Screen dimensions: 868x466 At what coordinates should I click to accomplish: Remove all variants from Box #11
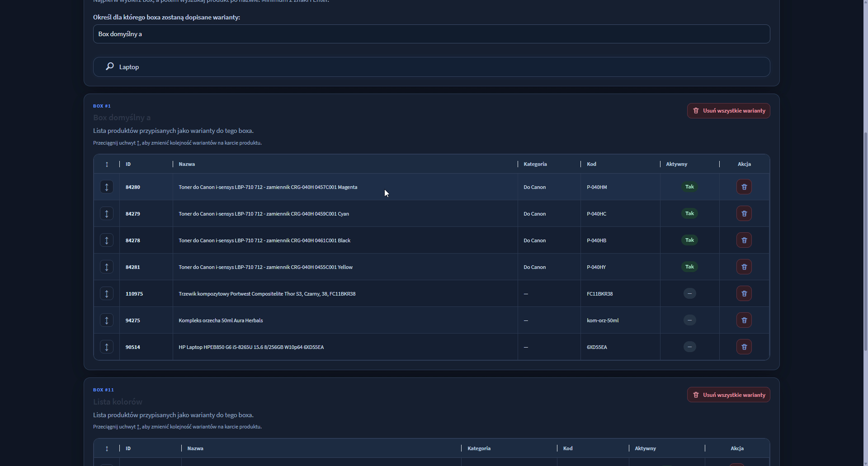pyautogui.click(x=729, y=395)
